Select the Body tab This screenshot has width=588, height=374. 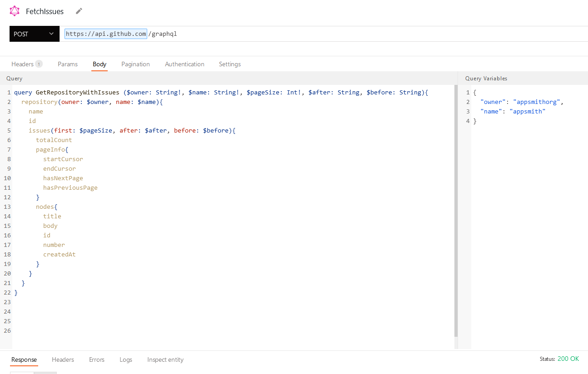[99, 64]
